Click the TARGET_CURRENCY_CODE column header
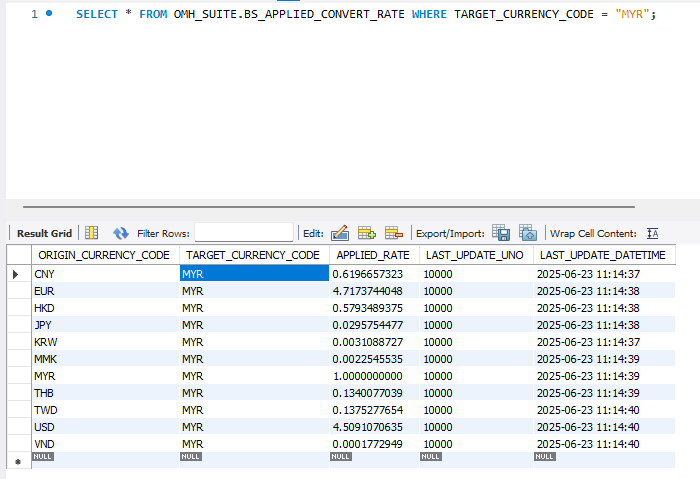Image resolution: width=700 pixels, height=479 pixels. coord(254,255)
